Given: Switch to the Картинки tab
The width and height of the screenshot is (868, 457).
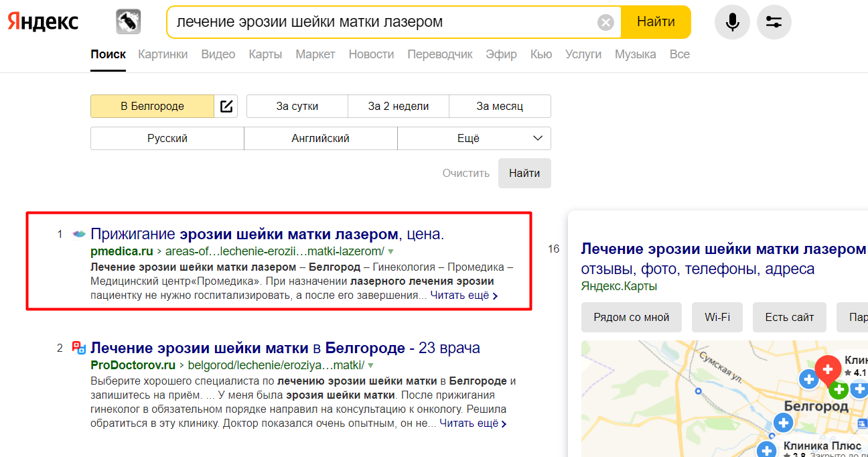Looking at the screenshot, I should (x=163, y=54).
